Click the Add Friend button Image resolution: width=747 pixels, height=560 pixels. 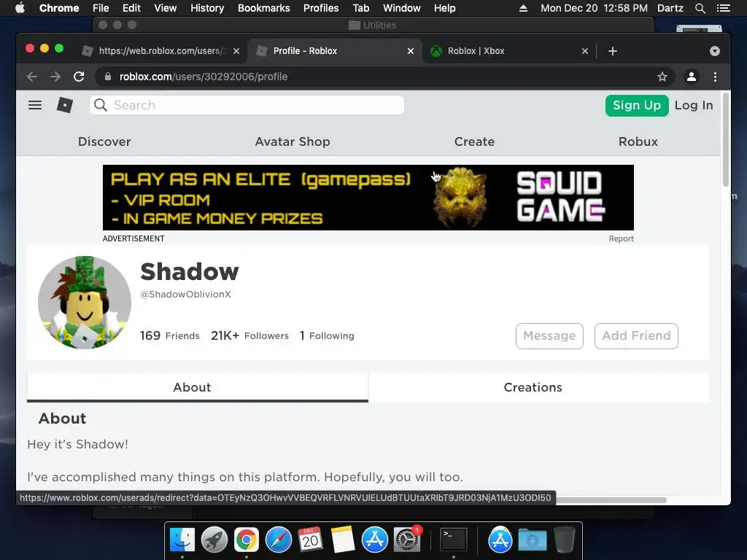636,335
